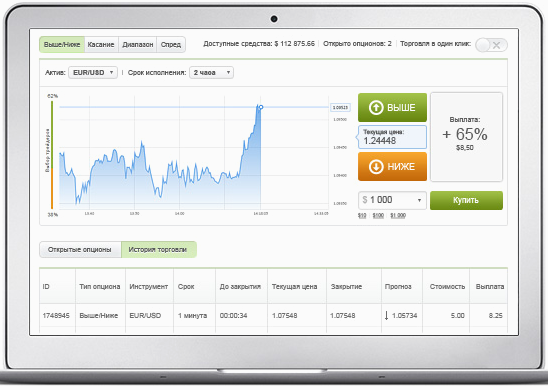The width and height of the screenshot is (548, 390).
Task: Open the История торговли tab
Action: click(x=159, y=250)
